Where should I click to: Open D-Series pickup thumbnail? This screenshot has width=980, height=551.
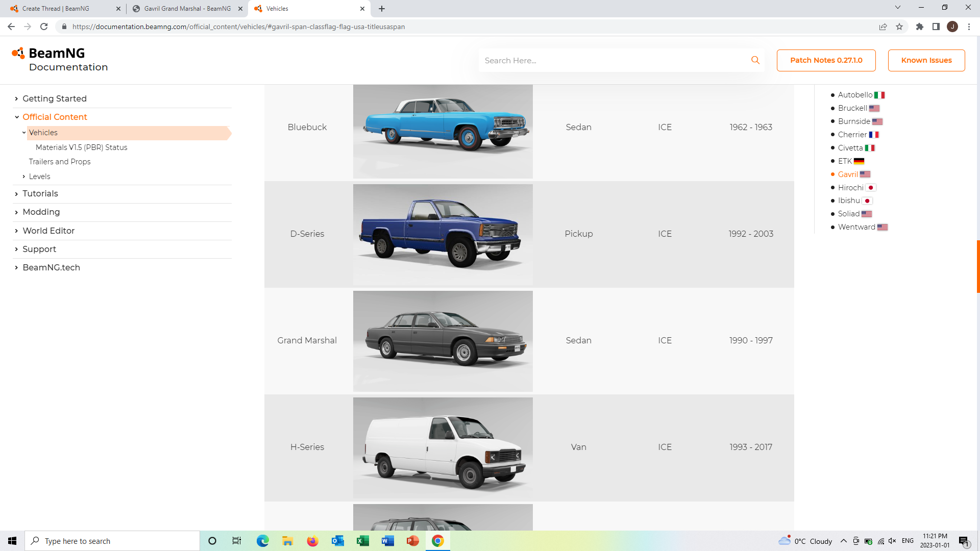(x=443, y=234)
